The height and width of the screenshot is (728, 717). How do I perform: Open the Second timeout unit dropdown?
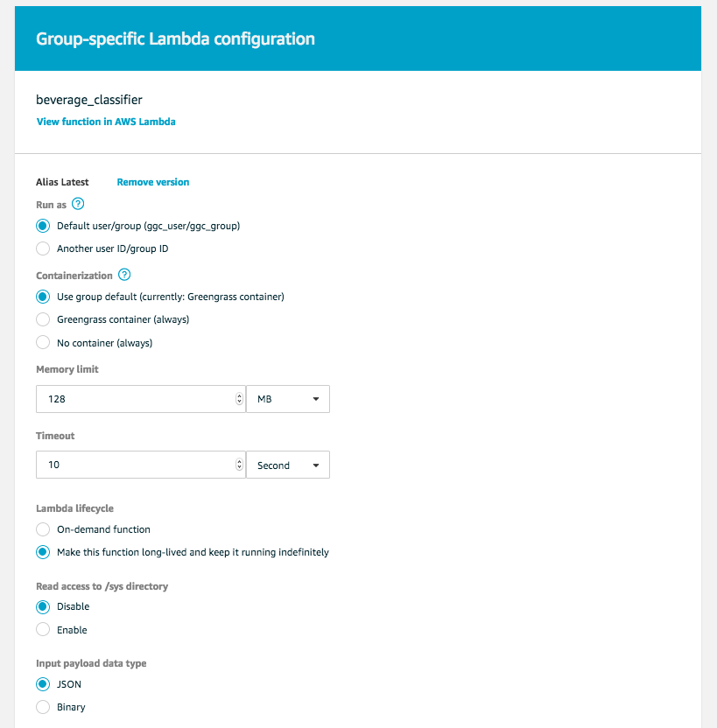coord(288,465)
